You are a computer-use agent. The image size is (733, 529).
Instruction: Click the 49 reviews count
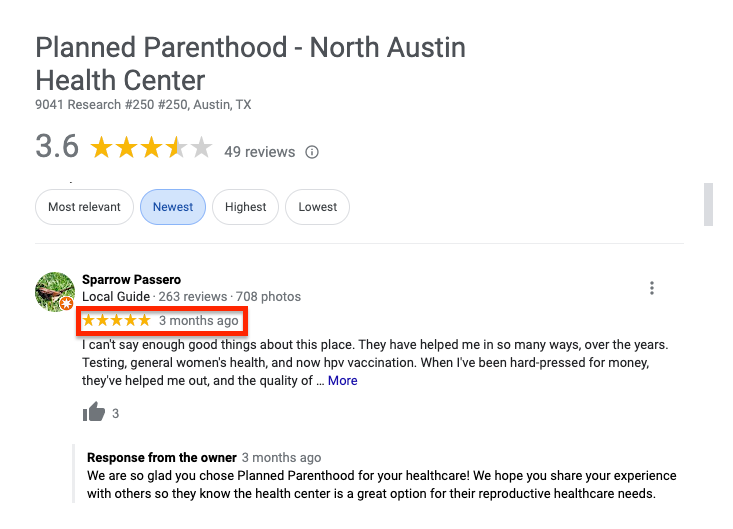pos(259,152)
